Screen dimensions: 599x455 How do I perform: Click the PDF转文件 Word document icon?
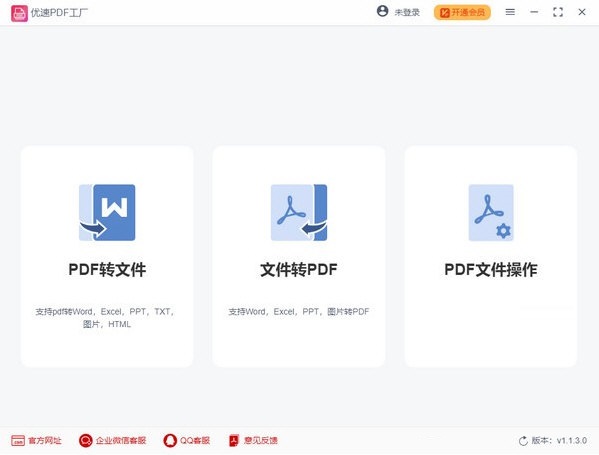pyautogui.click(x=107, y=212)
